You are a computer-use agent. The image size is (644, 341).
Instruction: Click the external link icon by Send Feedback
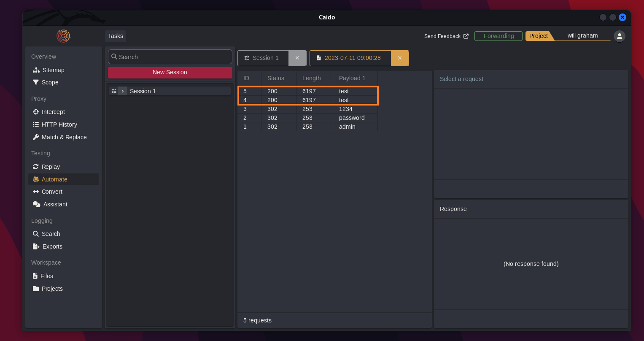466,36
